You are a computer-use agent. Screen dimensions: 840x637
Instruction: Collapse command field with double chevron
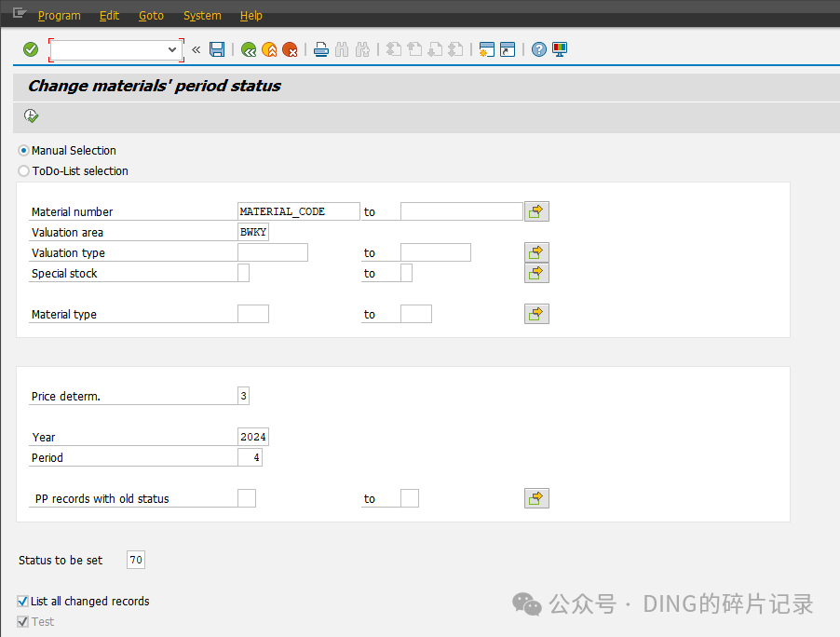point(196,50)
